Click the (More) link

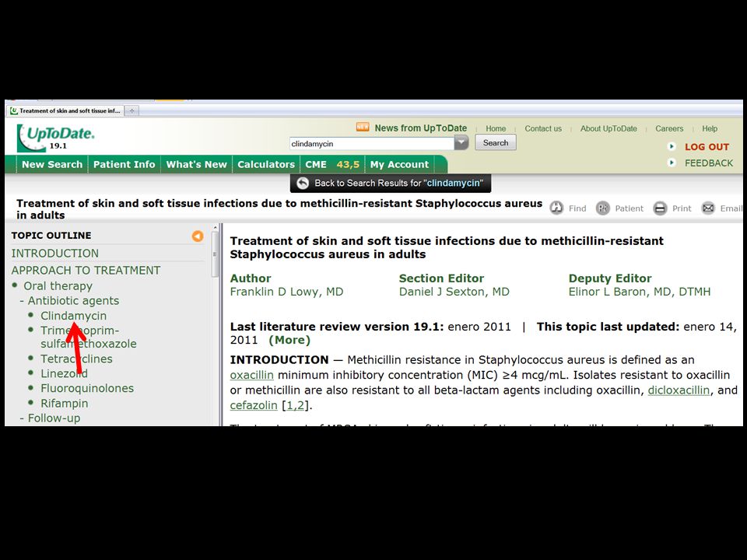(289, 340)
